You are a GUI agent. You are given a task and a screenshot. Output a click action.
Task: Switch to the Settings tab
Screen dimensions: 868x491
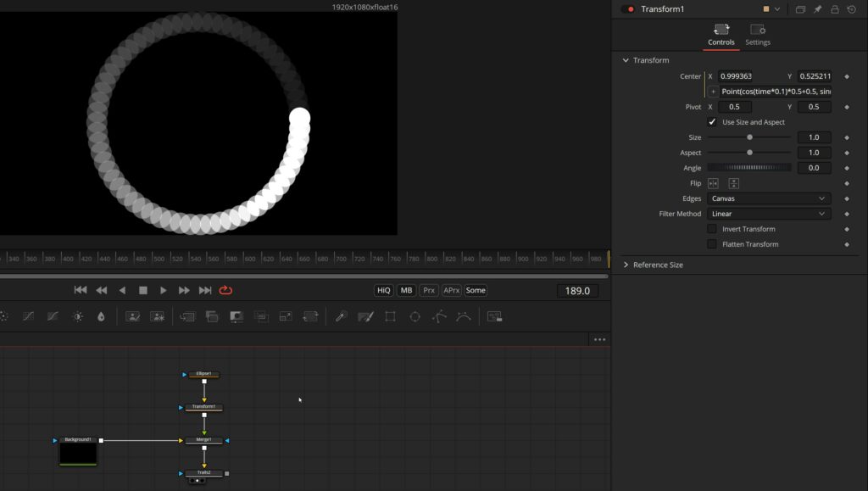[757, 34]
